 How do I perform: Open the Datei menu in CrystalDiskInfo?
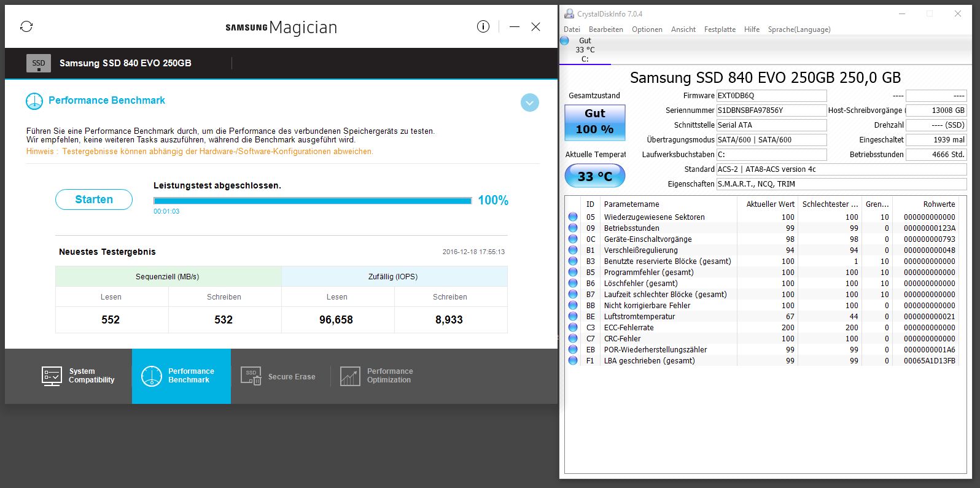[x=572, y=29]
